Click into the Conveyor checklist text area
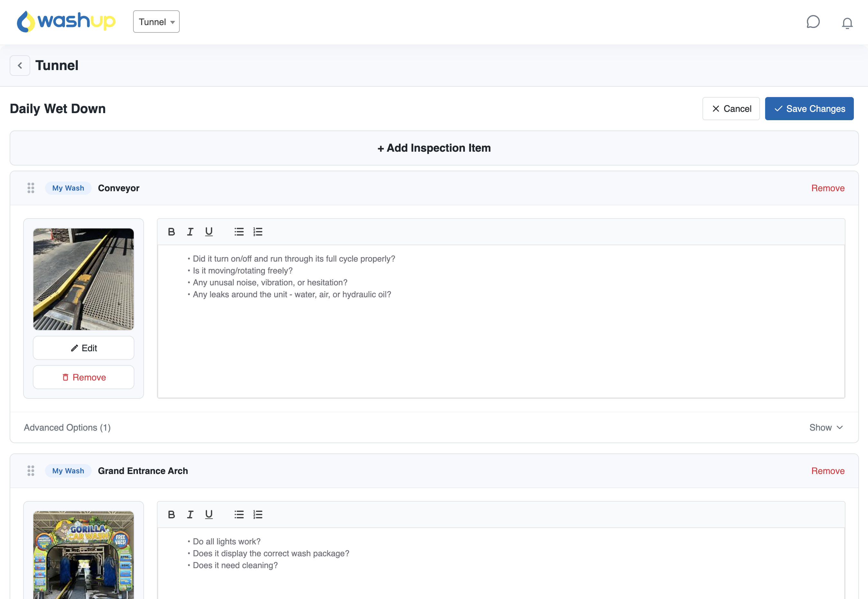The height and width of the screenshot is (599, 868). (501, 321)
